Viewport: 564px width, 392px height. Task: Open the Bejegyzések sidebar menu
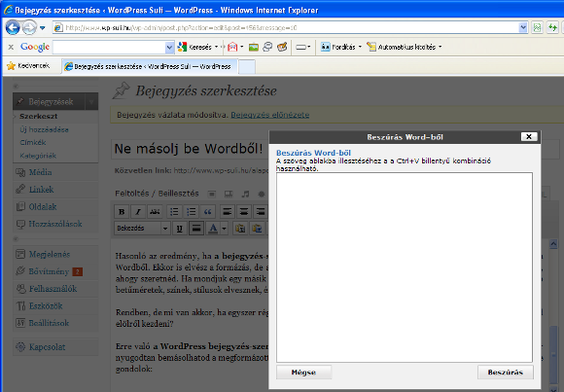(x=50, y=102)
